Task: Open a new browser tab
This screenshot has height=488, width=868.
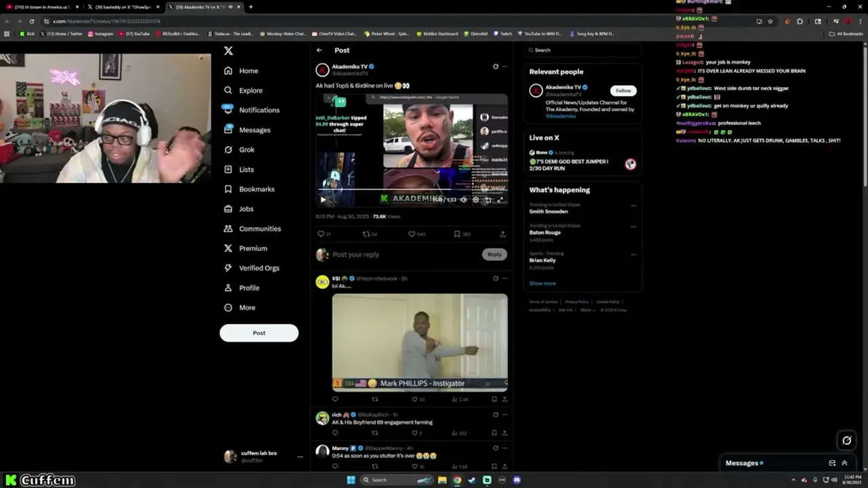Action: [251, 7]
